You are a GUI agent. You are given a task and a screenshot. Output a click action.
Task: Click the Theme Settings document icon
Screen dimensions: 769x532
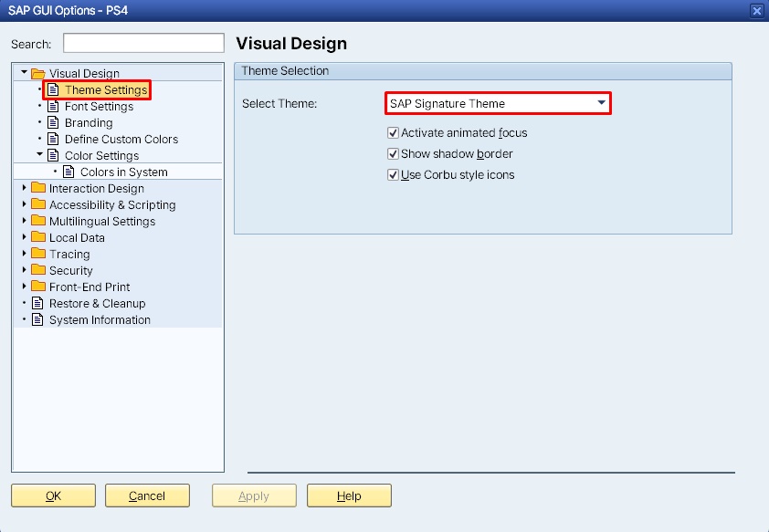pyautogui.click(x=53, y=90)
